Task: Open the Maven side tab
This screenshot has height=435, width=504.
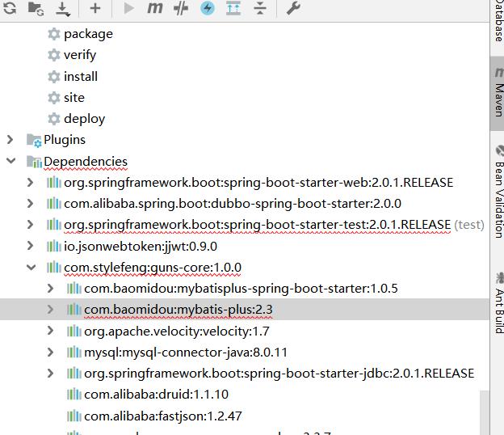Action: tap(498, 93)
